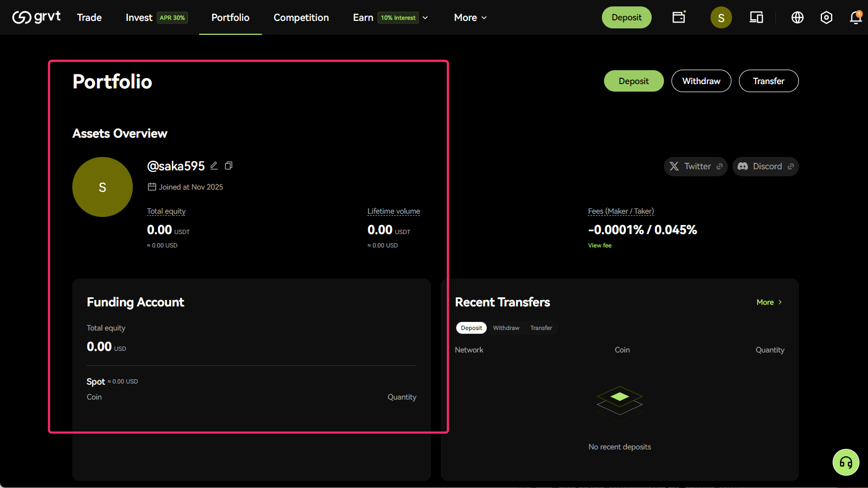
Task: Open language globe icon
Action: [797, 18]
